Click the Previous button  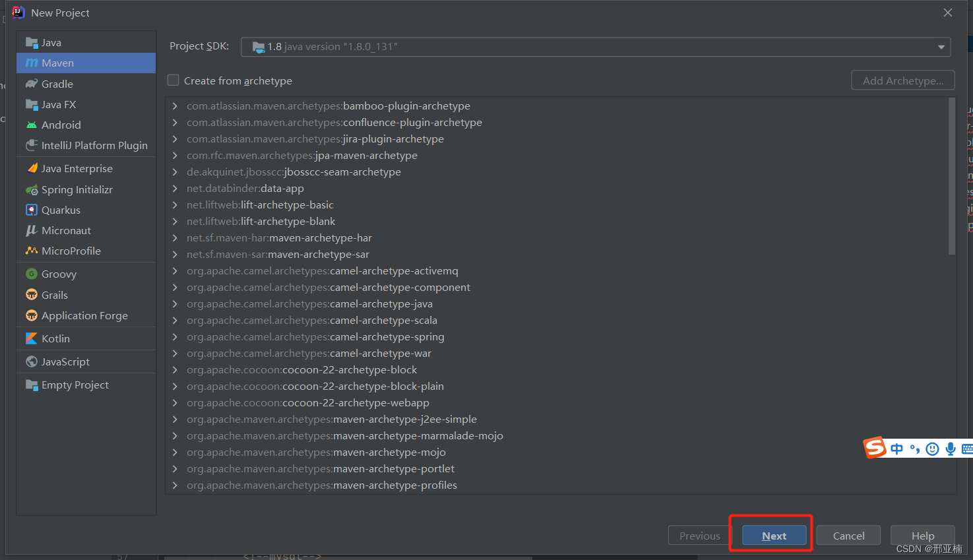tap(700, 536)
